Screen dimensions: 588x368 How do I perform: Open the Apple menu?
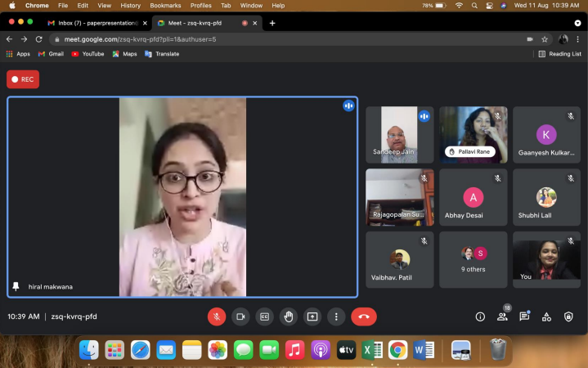(x=12, y=6)
